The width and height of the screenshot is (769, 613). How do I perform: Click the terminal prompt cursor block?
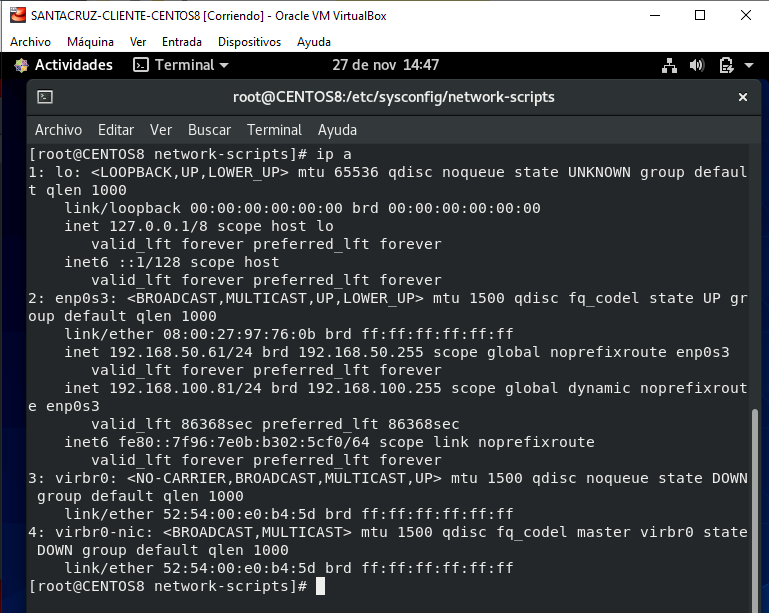[320, 586]
